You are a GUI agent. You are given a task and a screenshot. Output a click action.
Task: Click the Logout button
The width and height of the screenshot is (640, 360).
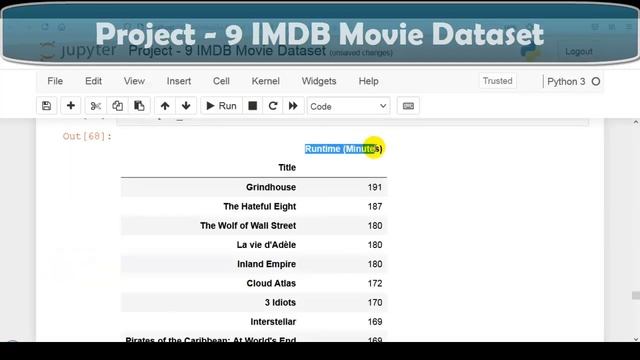click(579, 51)
